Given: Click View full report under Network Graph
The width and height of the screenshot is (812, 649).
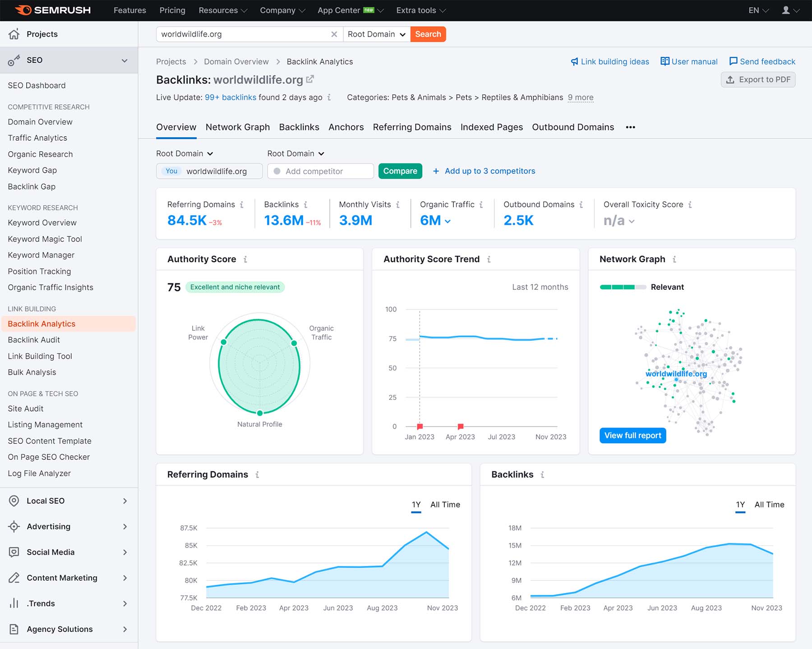Looking at the screenshot, I should 632,435.
